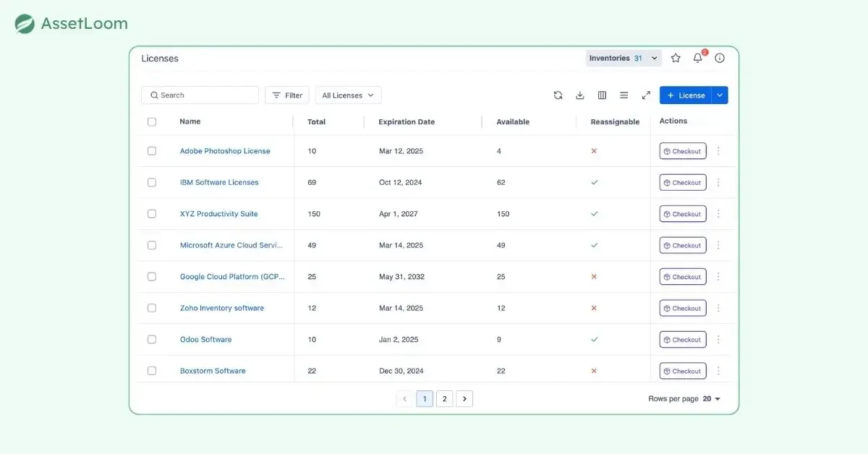The height and width of the screenshot is (454, 868).
Task: Open more actions for Odoo Software
Action: tap(718, 340)
